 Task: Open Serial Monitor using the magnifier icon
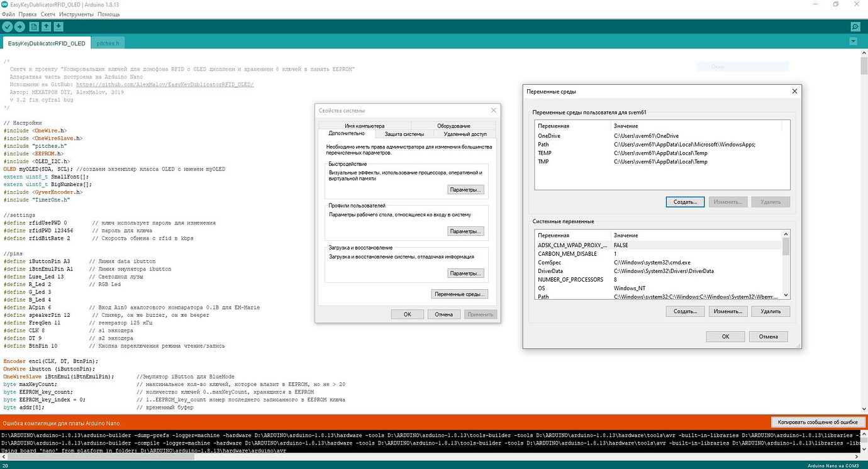click(x=855, y=26)
